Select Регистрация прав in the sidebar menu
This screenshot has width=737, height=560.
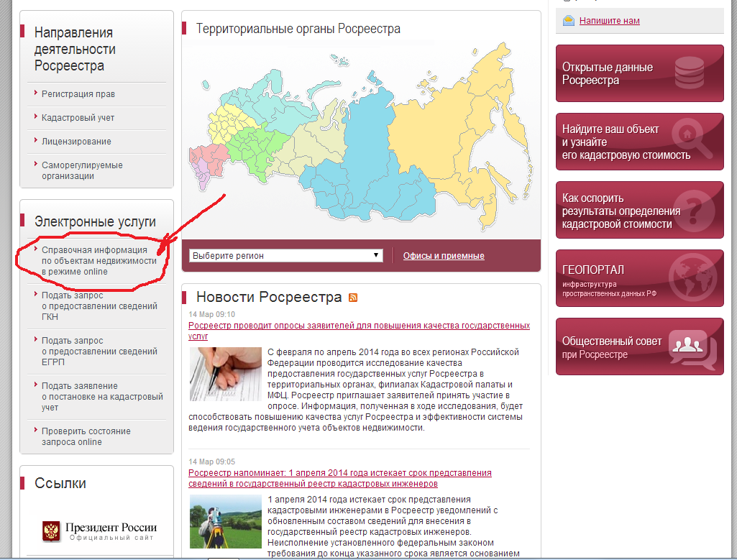78,94
